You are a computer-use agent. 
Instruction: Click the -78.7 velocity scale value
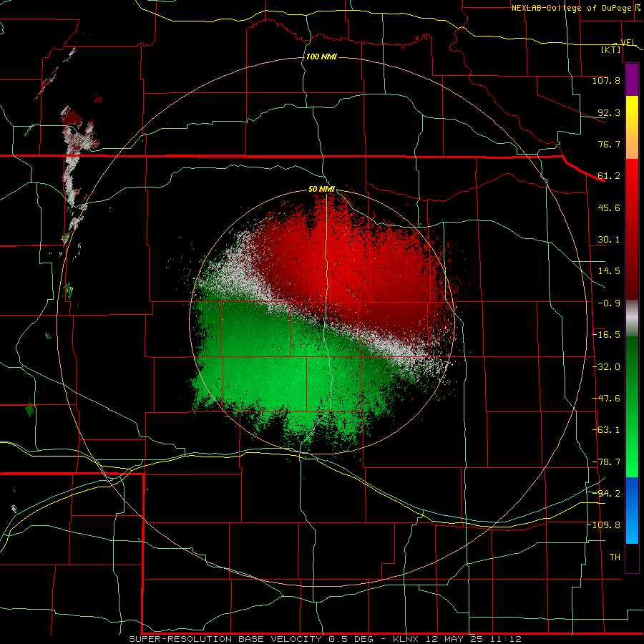click(x=606, y=462)
